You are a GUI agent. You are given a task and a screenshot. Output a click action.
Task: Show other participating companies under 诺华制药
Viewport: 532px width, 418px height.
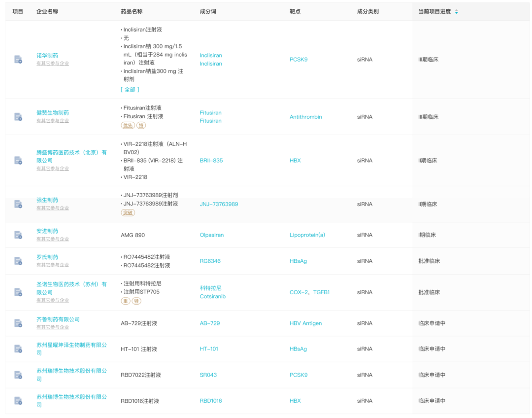53,64
